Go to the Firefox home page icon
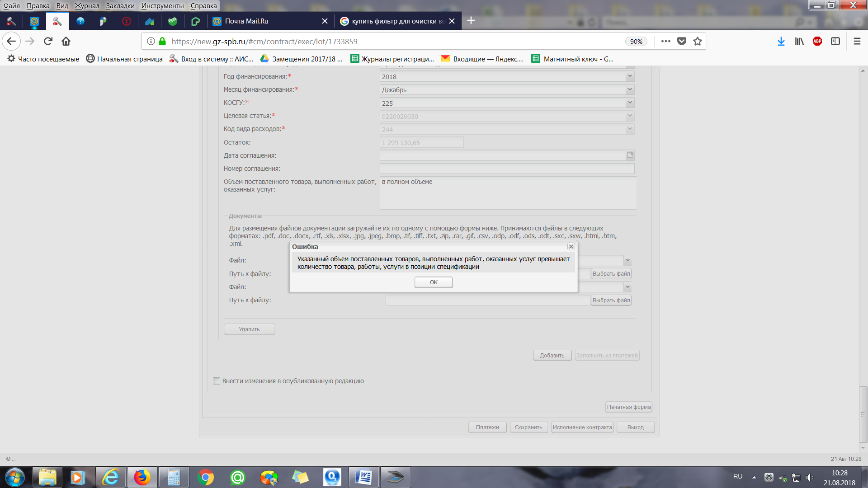The image size is (868, 488). 66,42
